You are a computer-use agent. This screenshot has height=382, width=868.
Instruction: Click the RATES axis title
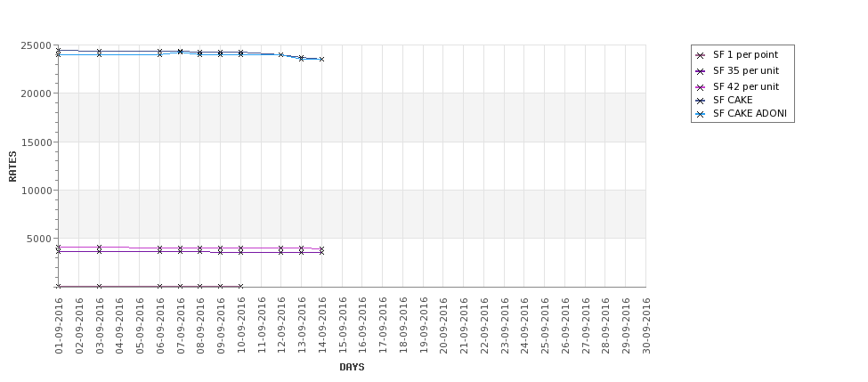click(x=12, y=167)
